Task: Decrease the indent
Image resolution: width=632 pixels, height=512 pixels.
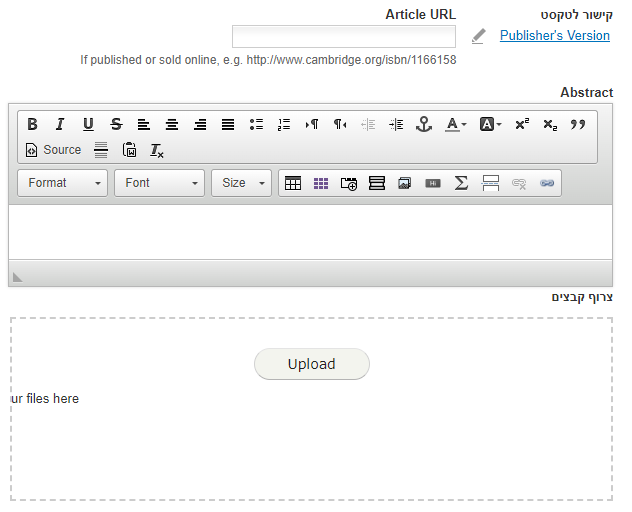Action: pyautogui.click(x=368, y=124)
